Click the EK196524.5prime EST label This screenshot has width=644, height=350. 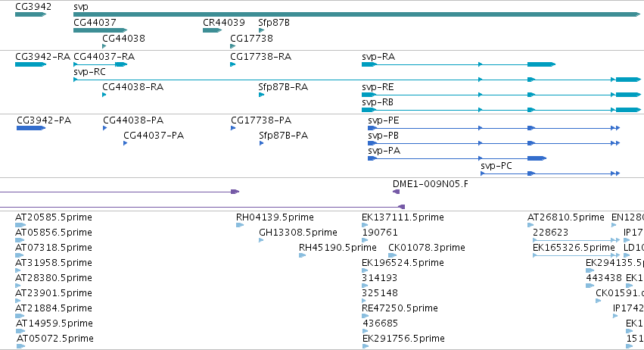click(x=403, y=263)
